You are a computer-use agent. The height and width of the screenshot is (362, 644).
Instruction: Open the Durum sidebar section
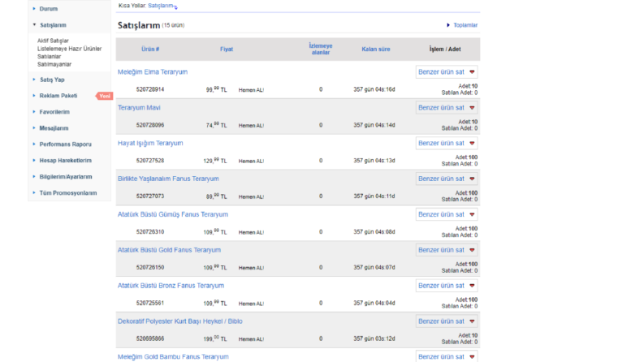click(x=49, y=9)
